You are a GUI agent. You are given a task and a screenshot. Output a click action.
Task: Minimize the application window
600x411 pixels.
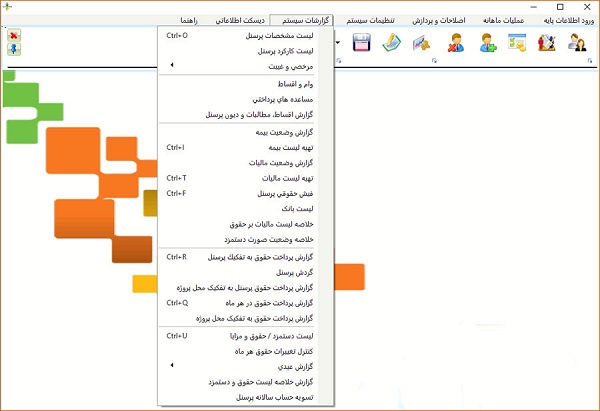point(534,7)
